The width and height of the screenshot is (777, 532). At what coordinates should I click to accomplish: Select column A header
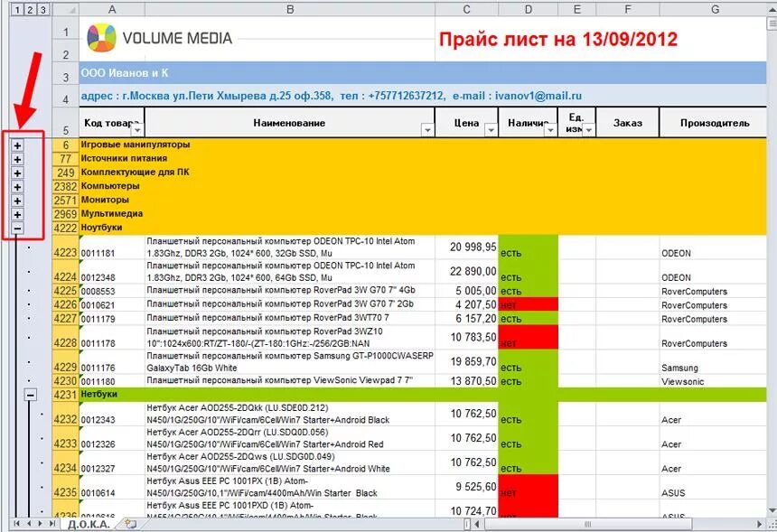tap(111, 9)
